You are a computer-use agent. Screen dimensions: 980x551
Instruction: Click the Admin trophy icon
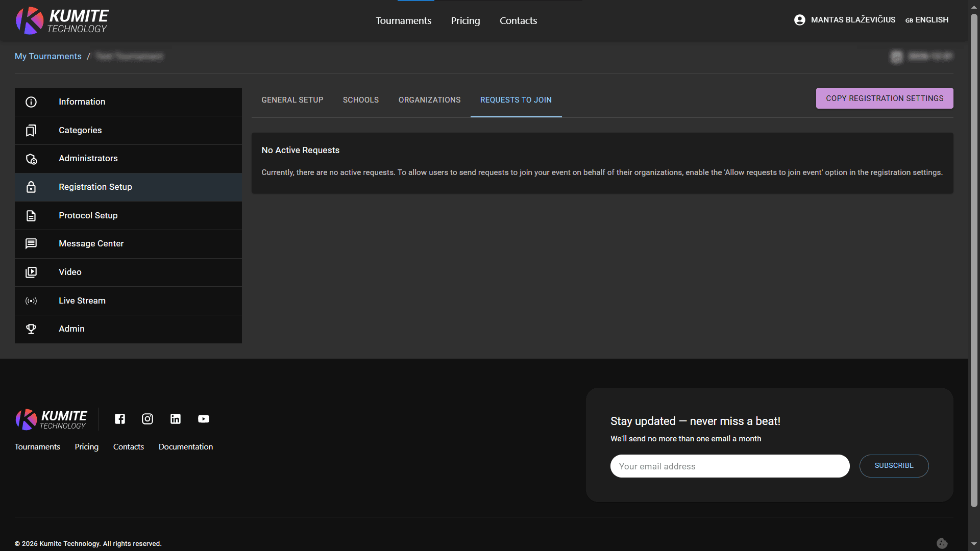[x=31, y=329]
